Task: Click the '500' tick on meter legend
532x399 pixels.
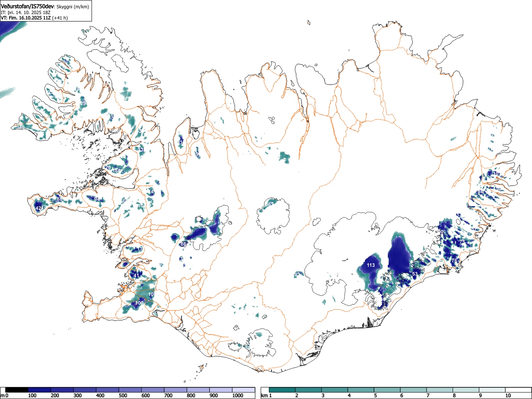Action: 123,396
